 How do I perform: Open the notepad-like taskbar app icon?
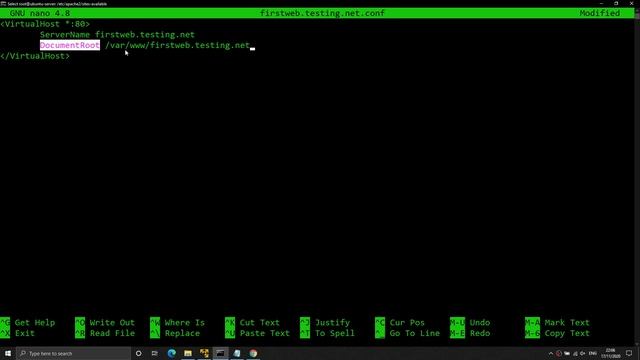click(x=237, y=353)
